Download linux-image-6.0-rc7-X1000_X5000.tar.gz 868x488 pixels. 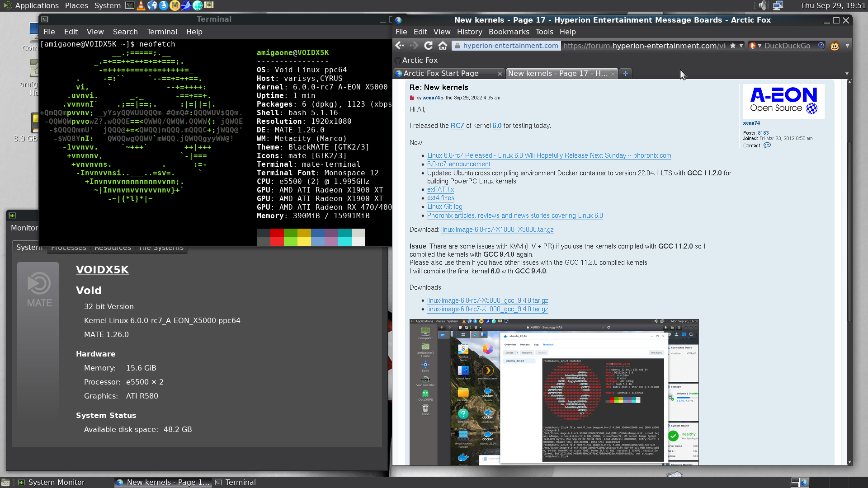(x=497, y=230)
